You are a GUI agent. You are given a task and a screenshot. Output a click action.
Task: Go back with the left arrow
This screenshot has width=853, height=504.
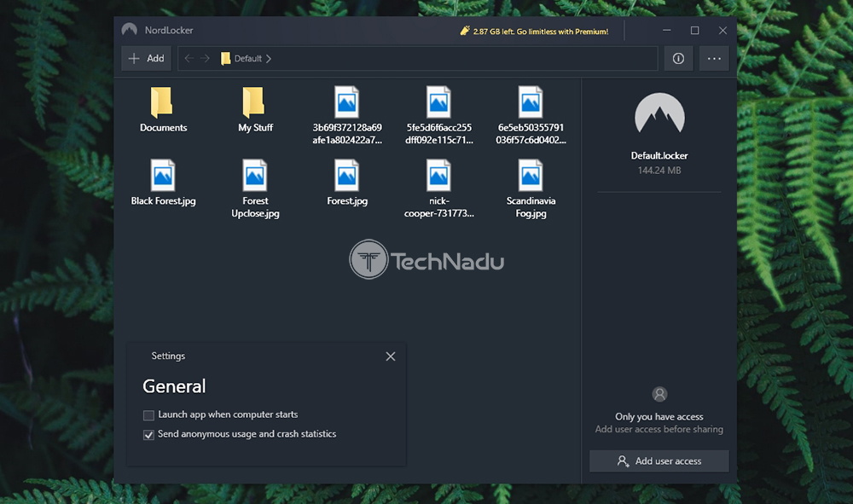click(189, 58)
